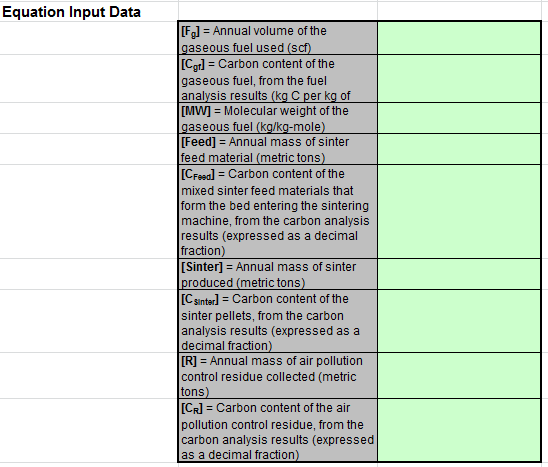Select the Fg annual gaseous fuel volume input cell
Screen dimensions: 548x467
(x=459, y=38)
